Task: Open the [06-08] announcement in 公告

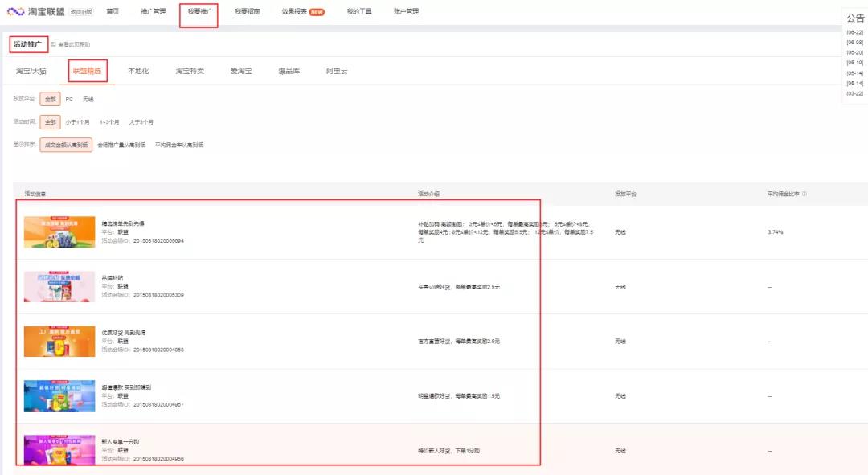Action: click(x=854, y=42)
